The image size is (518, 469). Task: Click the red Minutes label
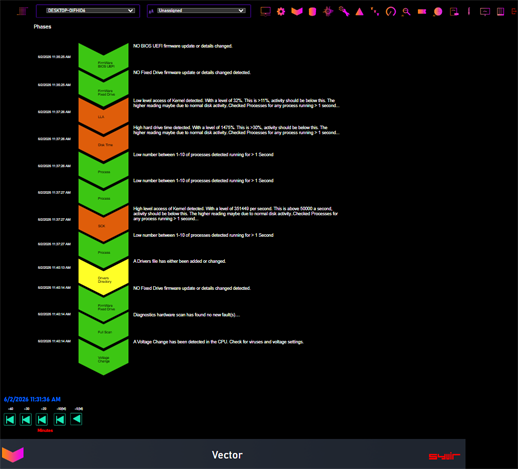(45, 430)
